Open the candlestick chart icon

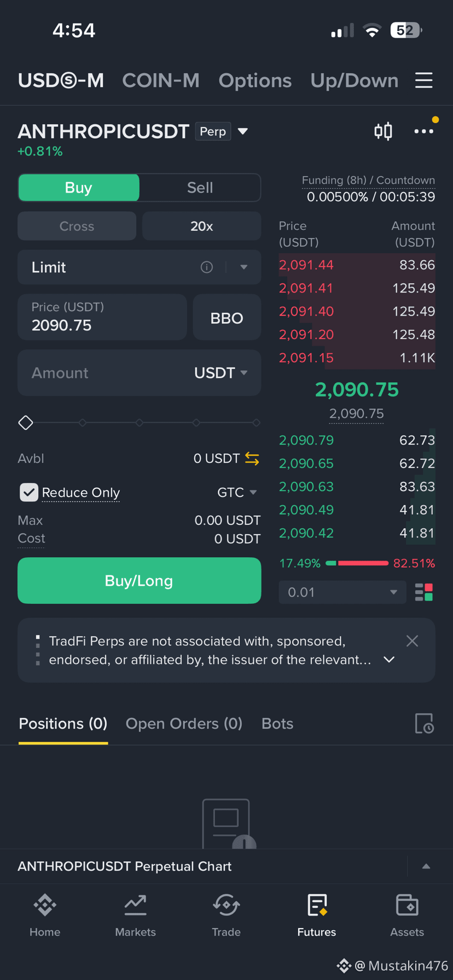click(x=383, y=131)
